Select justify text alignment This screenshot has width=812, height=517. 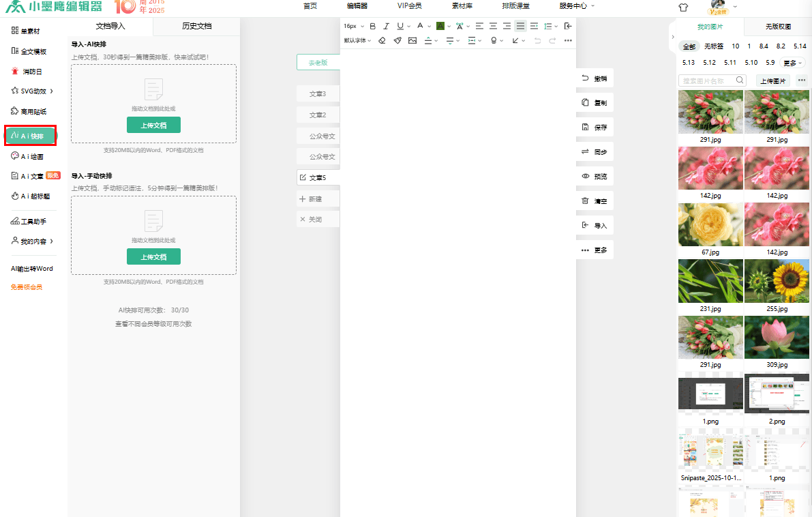click(520, 26)
